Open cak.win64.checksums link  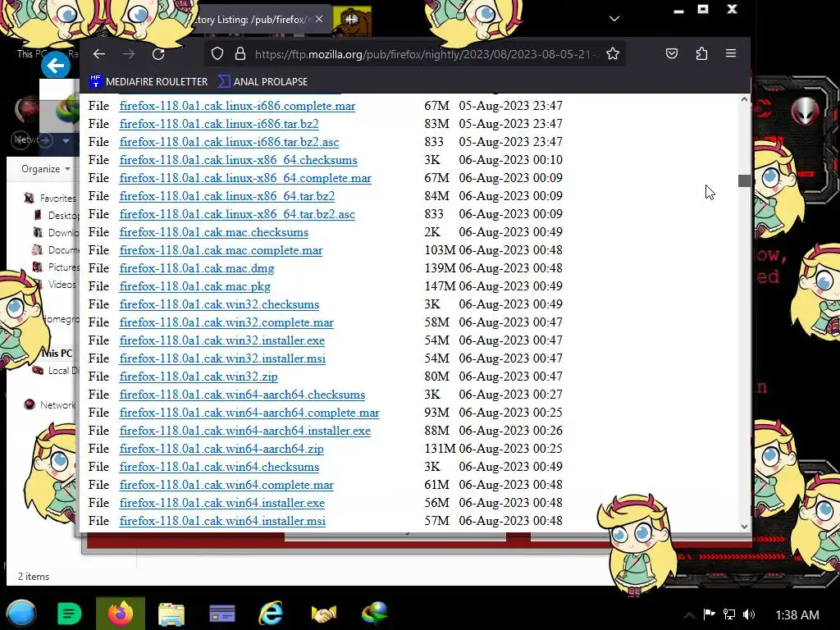click(219, 467)
